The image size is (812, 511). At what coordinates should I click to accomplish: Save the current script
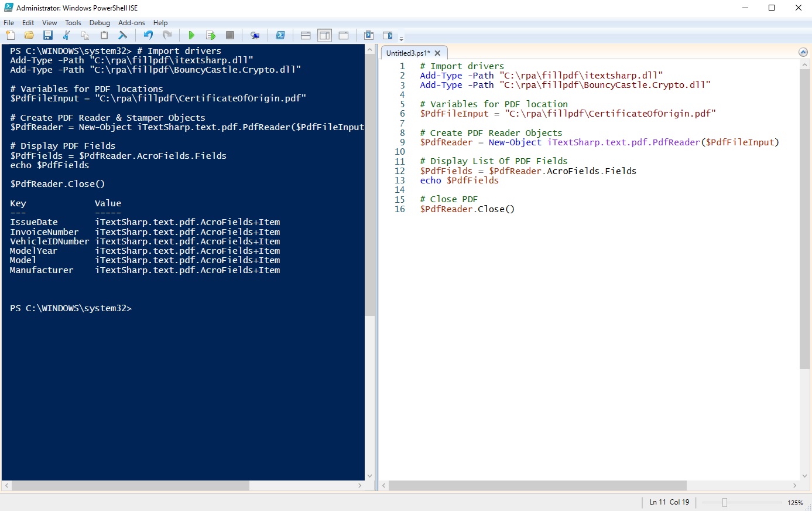(x=48, y=36)
